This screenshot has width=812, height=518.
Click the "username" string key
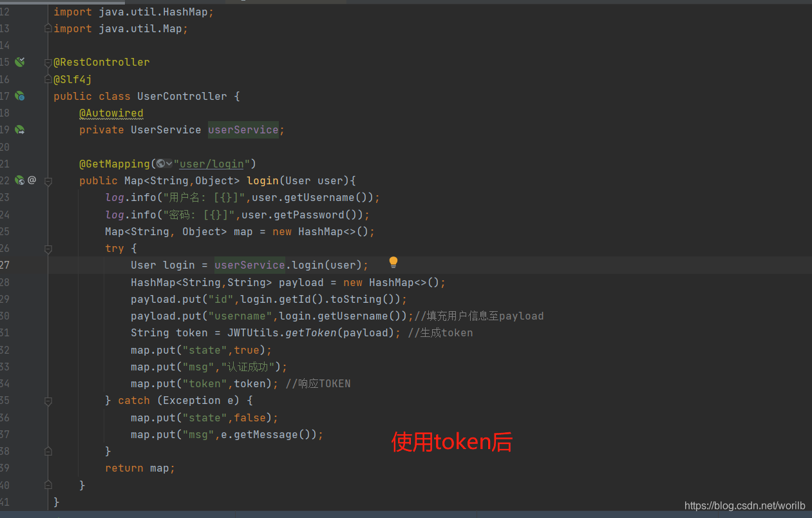point(240,316)
